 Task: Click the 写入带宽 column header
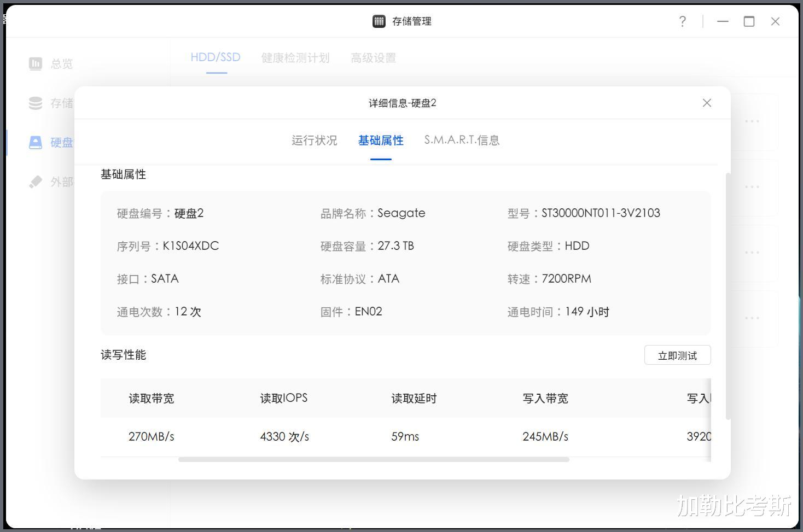(x=545, y=399)
